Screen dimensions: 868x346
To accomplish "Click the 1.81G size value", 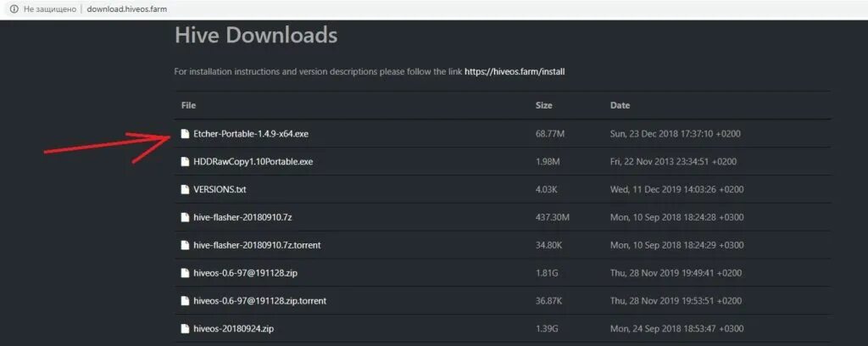I will [548, 273].
